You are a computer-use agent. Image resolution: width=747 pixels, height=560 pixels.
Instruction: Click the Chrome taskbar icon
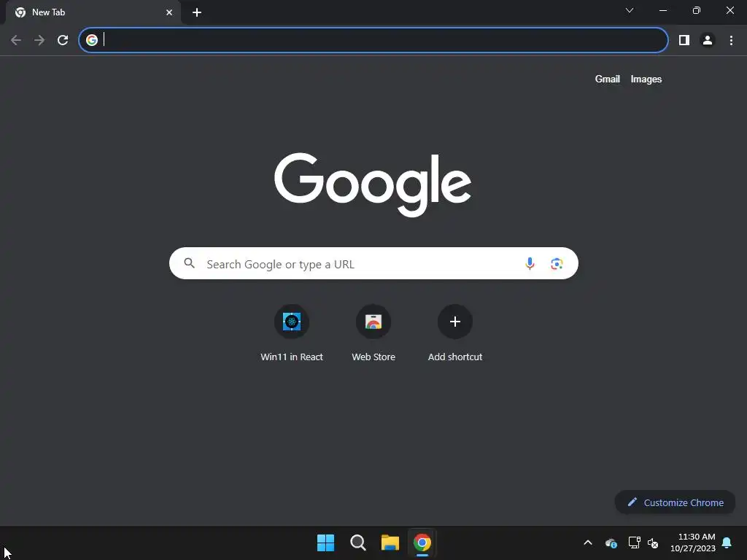point(422,542)
